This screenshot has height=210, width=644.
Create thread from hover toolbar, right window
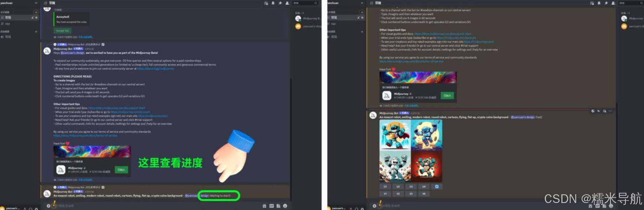tap(604, 111)
